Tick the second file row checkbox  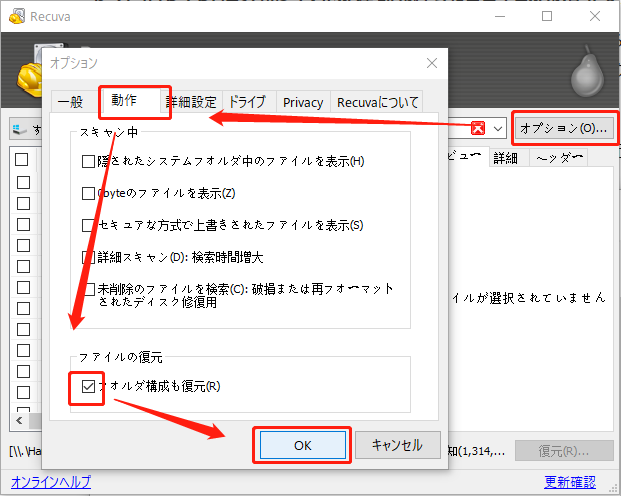23,204
